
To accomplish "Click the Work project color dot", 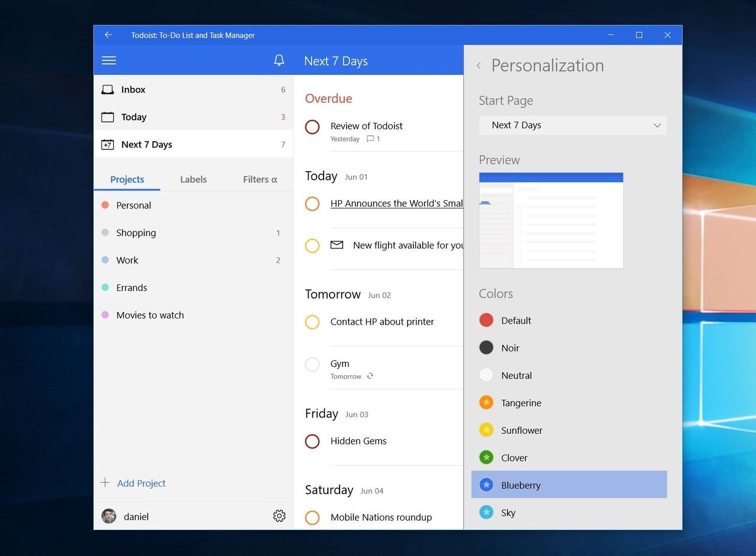I will (105, 260).
